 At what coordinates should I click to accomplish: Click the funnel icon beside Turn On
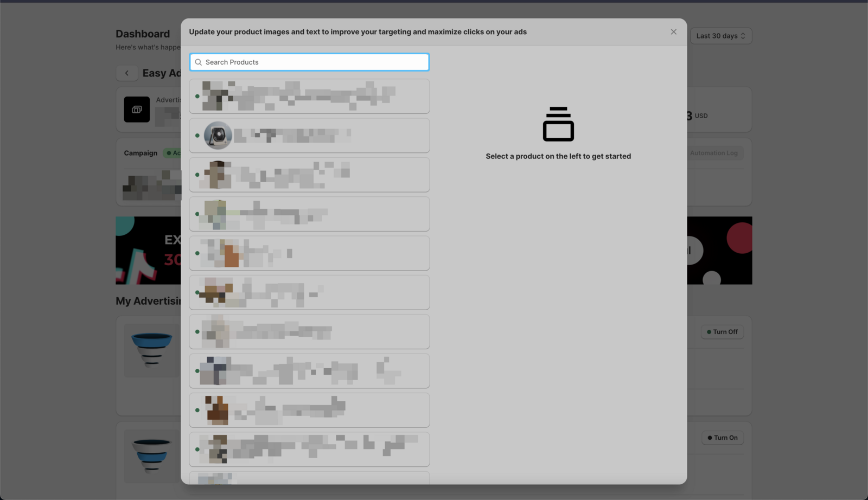point(151,454)
